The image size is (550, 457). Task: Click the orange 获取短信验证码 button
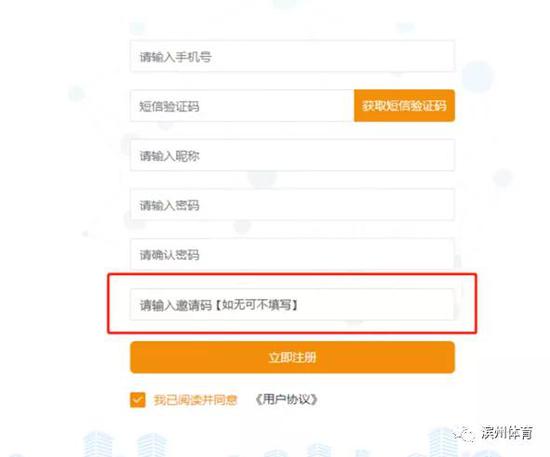[x=404, y=106]
